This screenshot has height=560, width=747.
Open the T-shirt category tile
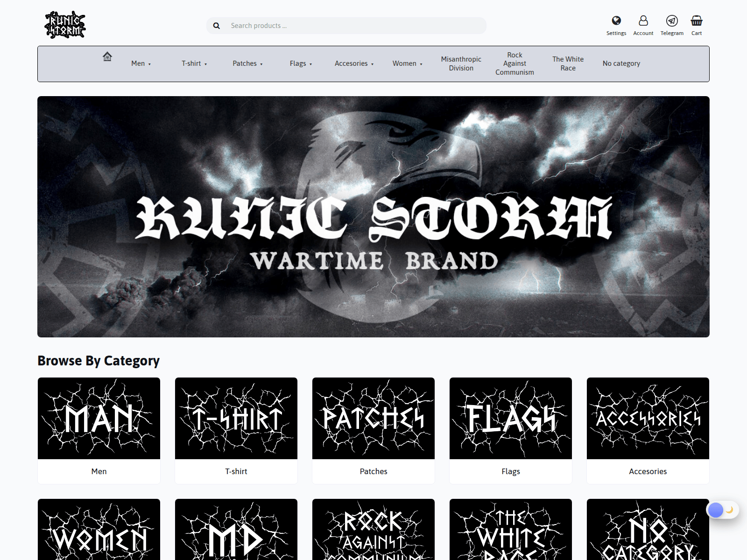coord(236,418)
